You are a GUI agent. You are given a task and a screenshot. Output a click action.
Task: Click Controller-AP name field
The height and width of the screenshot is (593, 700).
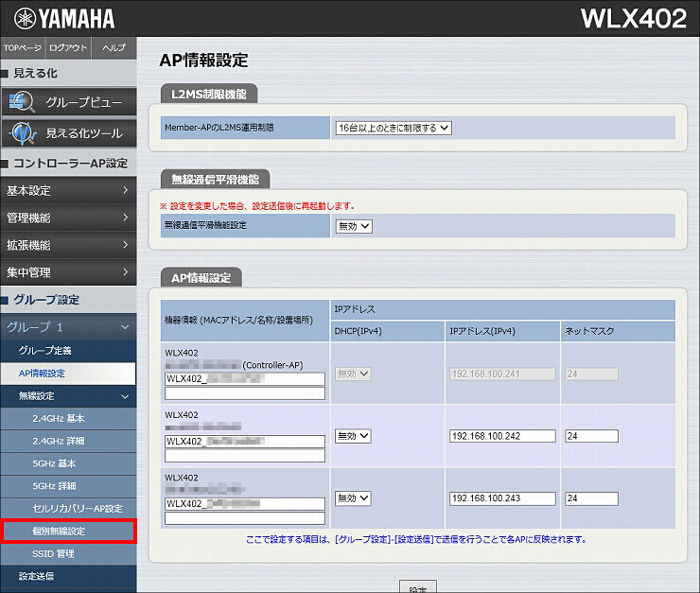(245, 379)
